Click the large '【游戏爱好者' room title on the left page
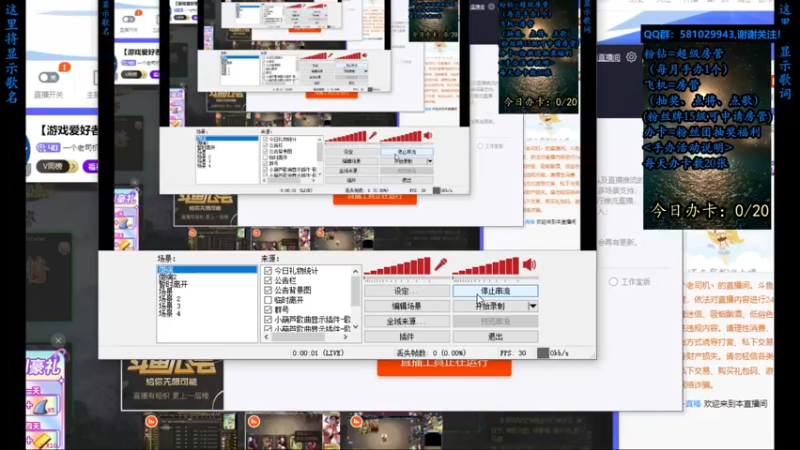Screen dimensions: 800x450 (69, 131)
